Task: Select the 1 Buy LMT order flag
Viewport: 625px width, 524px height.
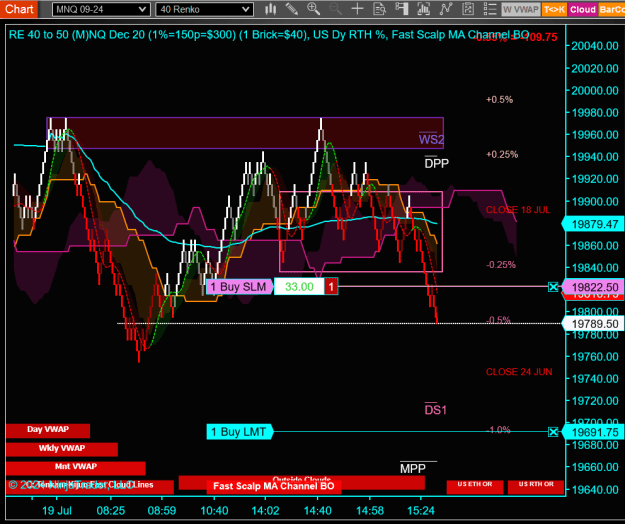Action: [x=240, y=432]
